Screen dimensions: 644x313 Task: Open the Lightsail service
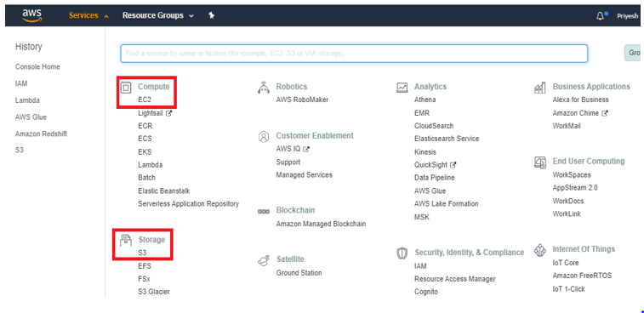coord(151,113)
